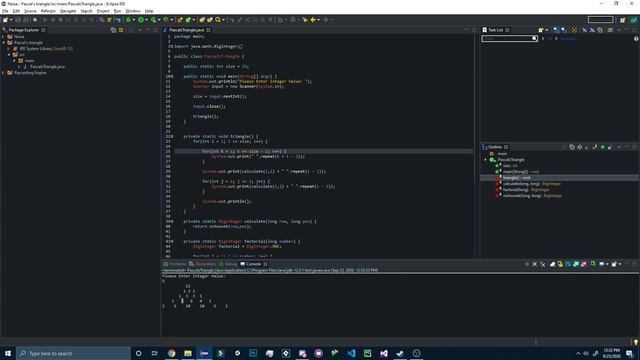This screenshot has height=360, width=640.
Task: Expand the Noise project
Action: [4, 37]
